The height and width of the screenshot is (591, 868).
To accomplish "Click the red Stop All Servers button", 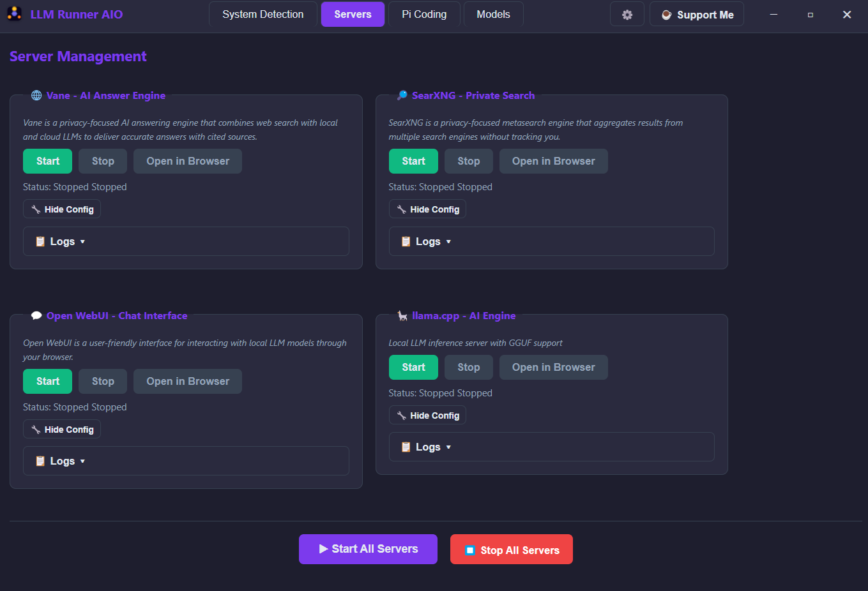I will click(512, 550).
